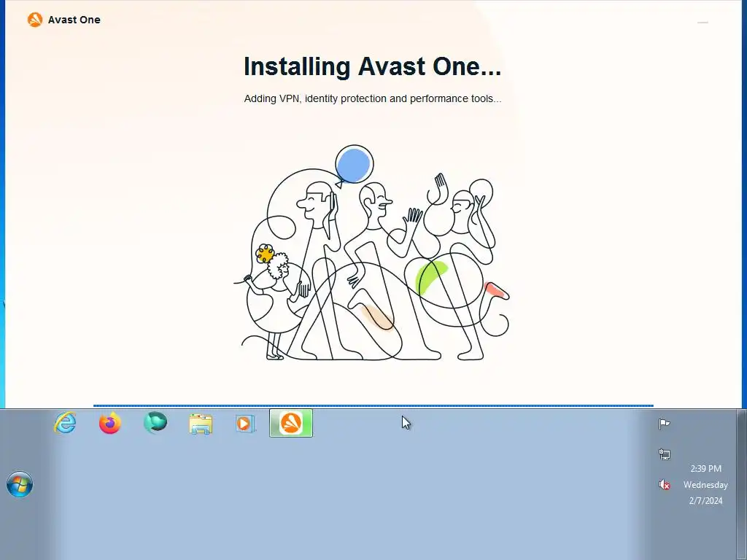Image resolution: width=747 pixels, height=560 pixels.
Task: Open Internet Explorer from the taskbar
Action: point(65,423)
